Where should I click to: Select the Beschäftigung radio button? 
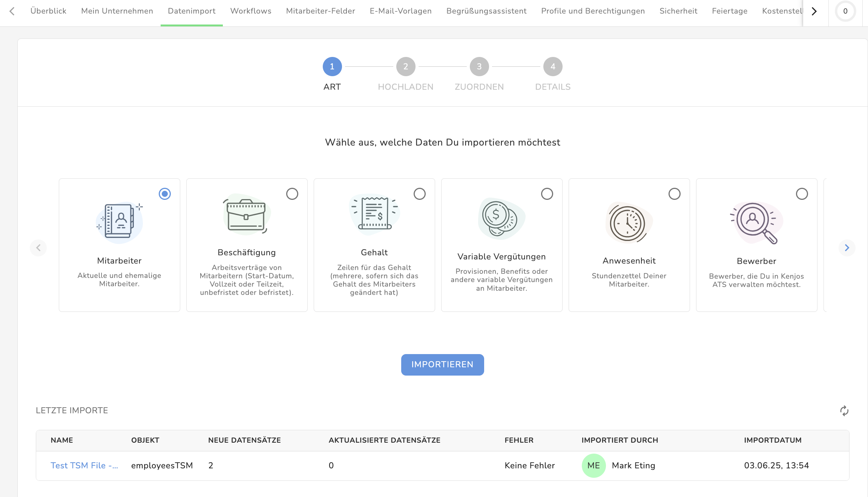292,194
